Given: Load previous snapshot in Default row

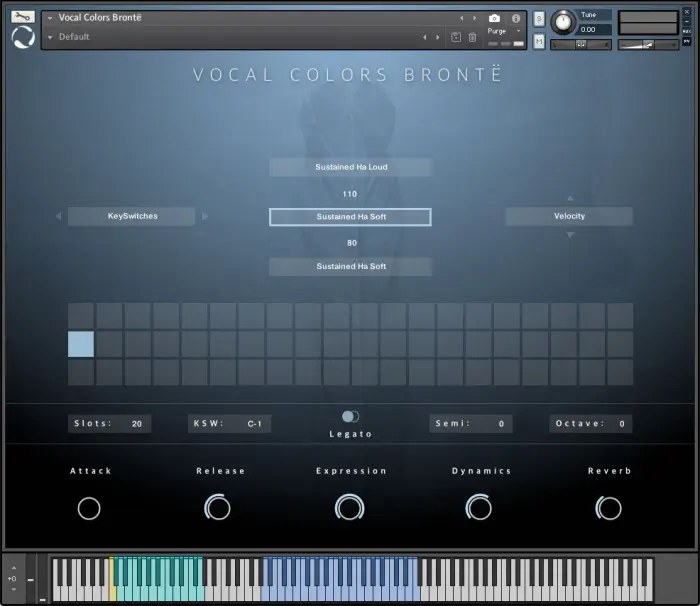Looking at the screenshot, I should pos(425,37).
